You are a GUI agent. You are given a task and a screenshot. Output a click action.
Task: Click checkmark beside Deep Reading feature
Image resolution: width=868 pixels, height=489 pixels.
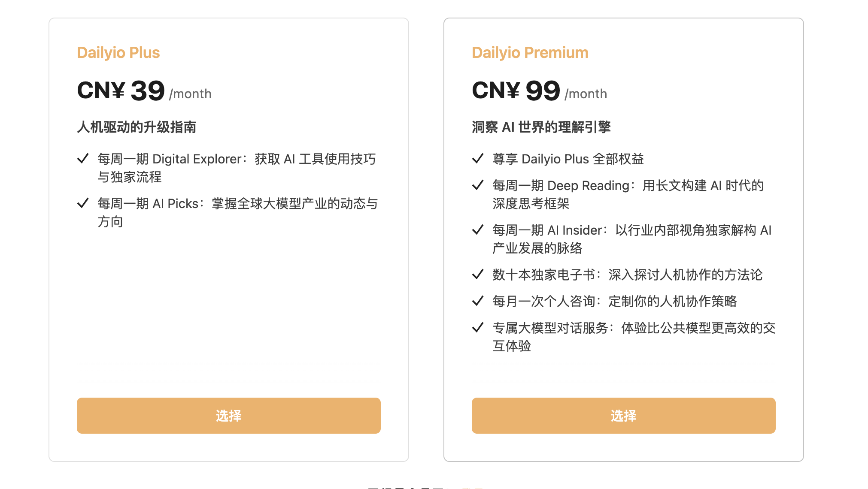478,185
